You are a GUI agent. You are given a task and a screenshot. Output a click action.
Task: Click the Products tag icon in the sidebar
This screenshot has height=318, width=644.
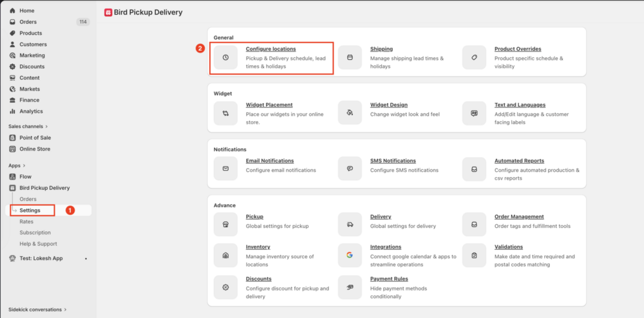coord(12,33)
